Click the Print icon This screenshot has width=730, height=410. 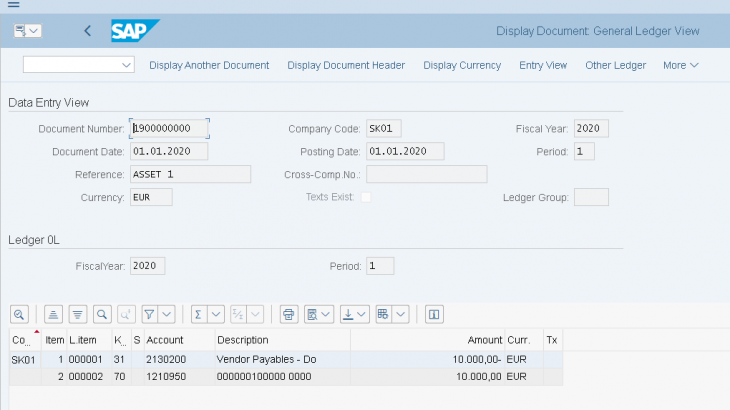(x=289, y=315)
